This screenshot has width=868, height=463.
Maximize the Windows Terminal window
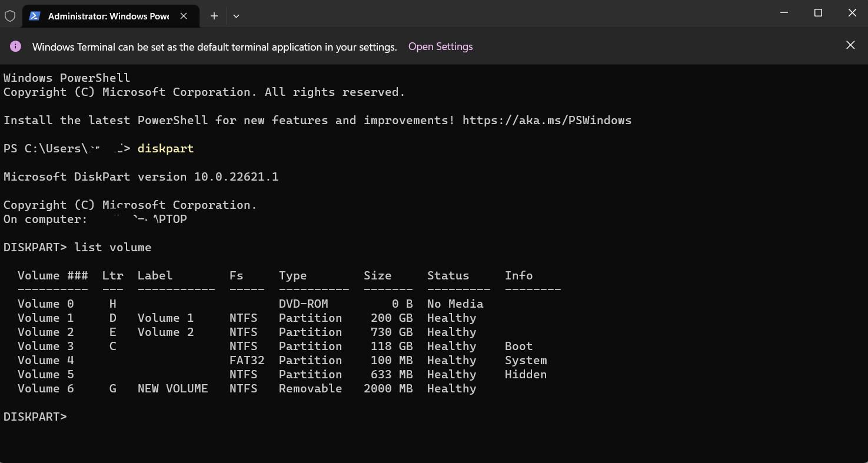818,12
